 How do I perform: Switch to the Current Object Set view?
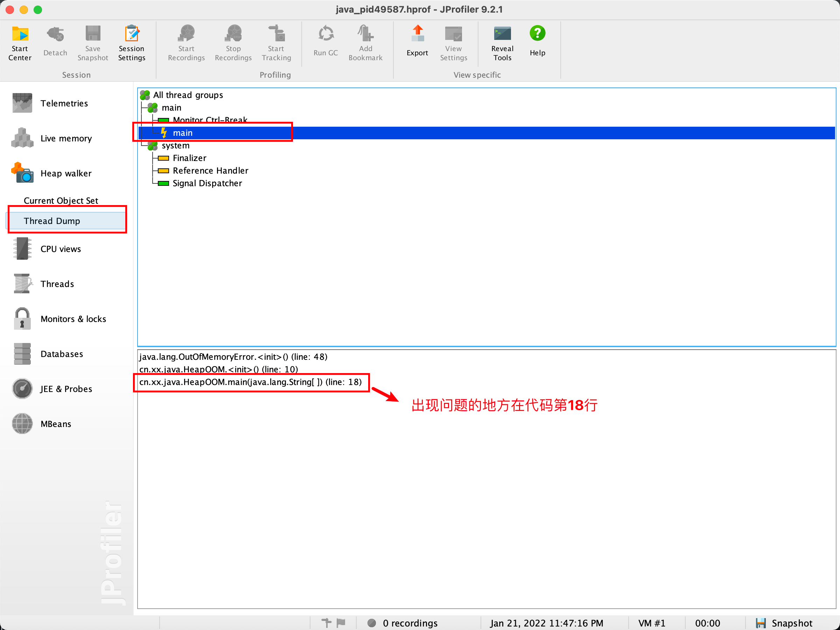(x=61, y=201)
